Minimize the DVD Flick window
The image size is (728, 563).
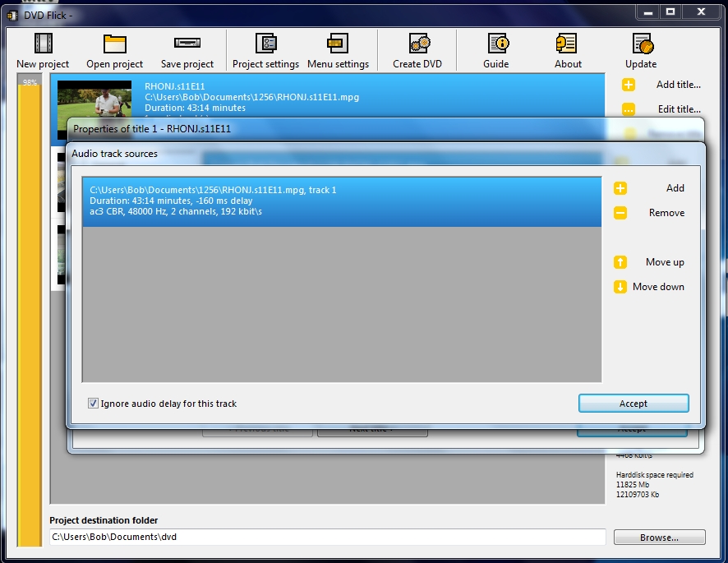648,12
